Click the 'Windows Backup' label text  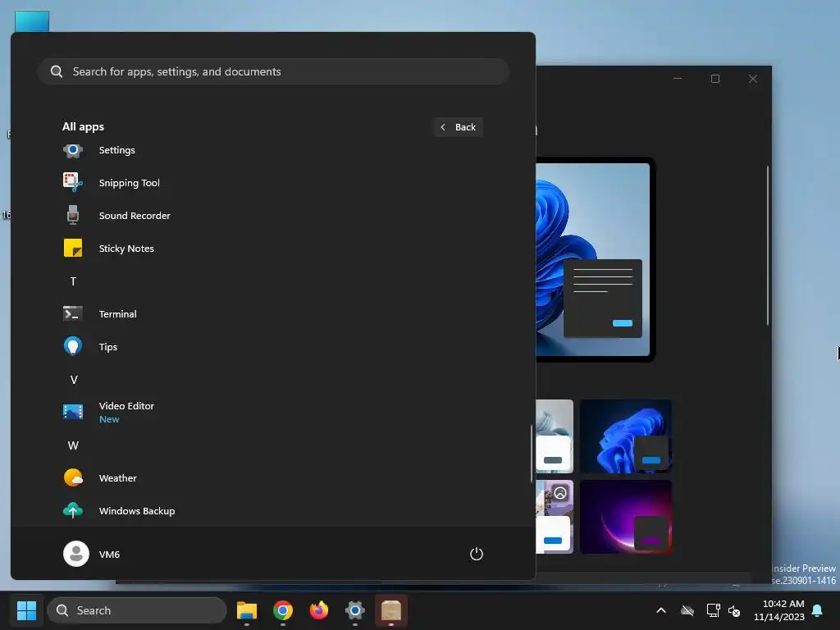tap(137, 511)
